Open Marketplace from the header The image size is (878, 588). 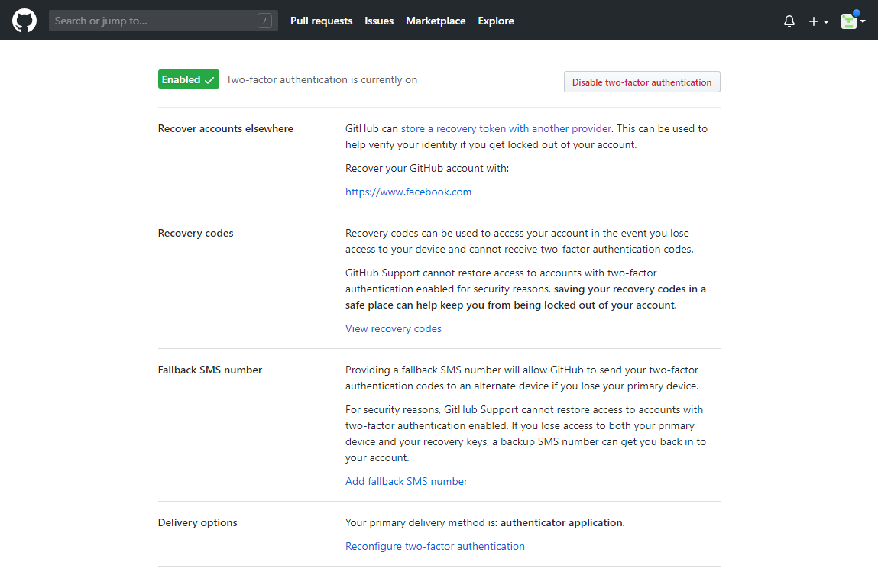click(x=436, y=21)
